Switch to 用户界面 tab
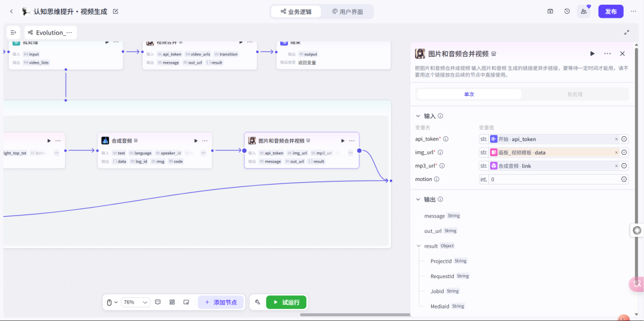644x321 pixels. click(x=348, y=11)
